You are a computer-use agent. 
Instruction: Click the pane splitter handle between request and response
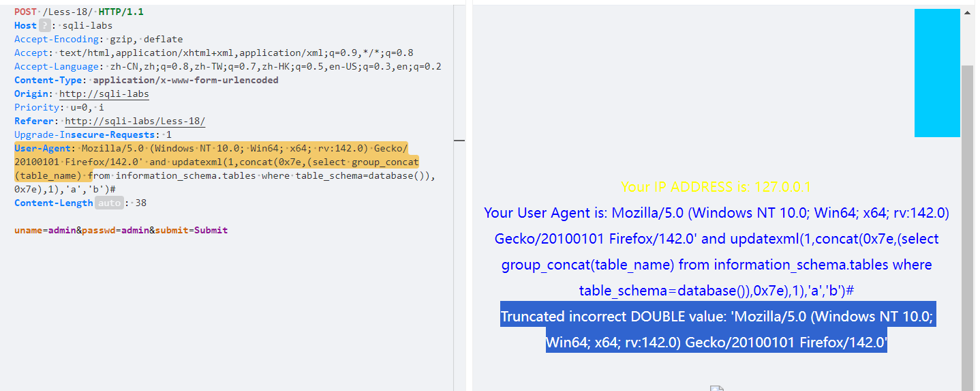(459, 141)
